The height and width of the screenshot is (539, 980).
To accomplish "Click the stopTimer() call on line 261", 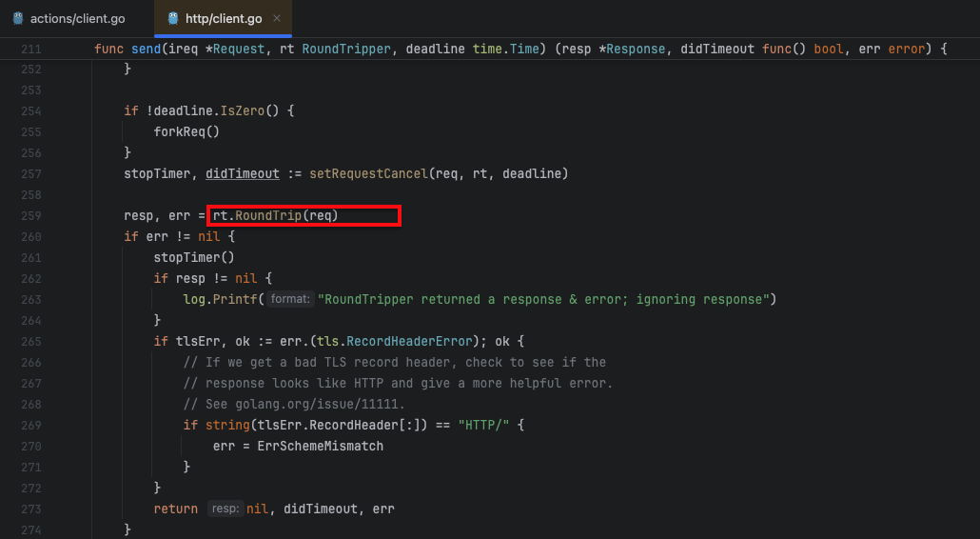I will tap(194, 258).
